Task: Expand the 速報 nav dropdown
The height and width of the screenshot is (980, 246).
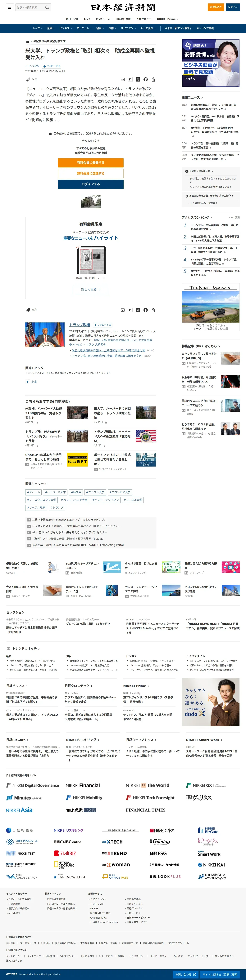Action: coord(51,28)
